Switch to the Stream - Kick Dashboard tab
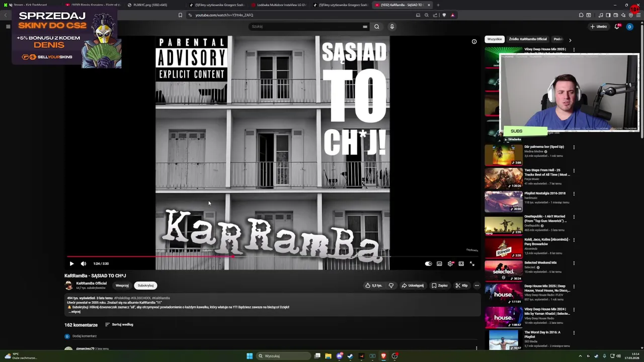 coord(29,5)
